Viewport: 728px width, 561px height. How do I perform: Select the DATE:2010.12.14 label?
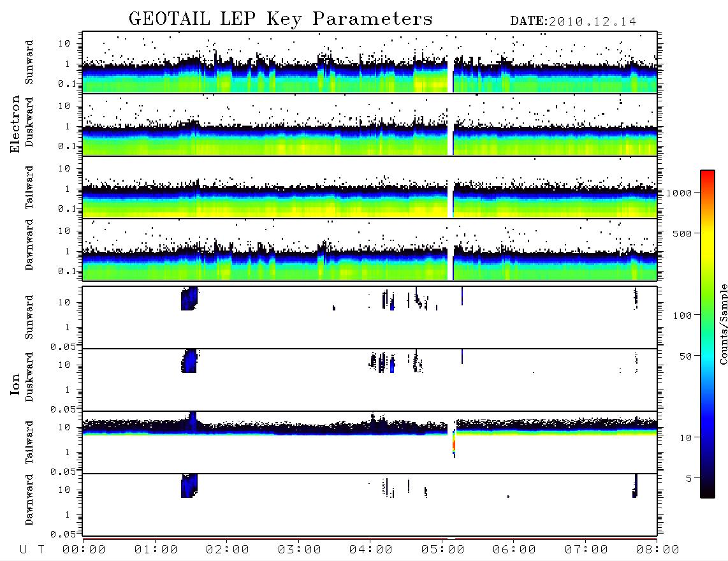pyautogui.click(x=573, y=22)
